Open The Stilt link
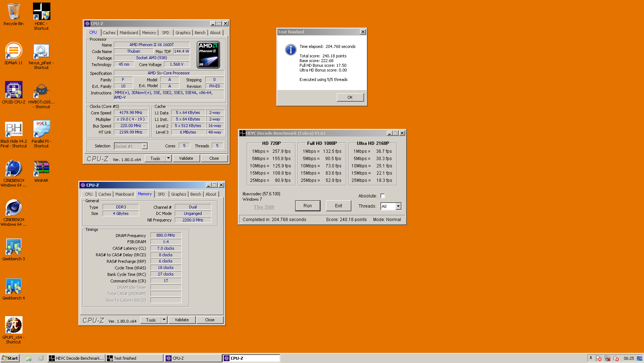 click(x=264, y=207)
